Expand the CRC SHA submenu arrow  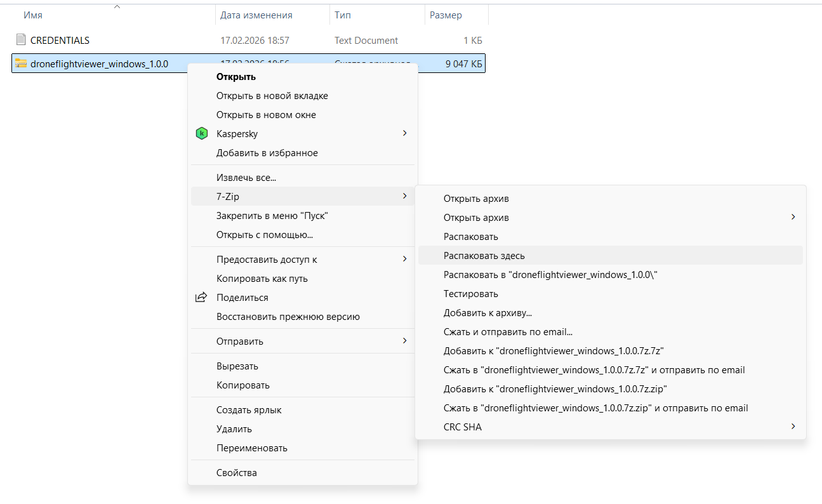[793, 427]
